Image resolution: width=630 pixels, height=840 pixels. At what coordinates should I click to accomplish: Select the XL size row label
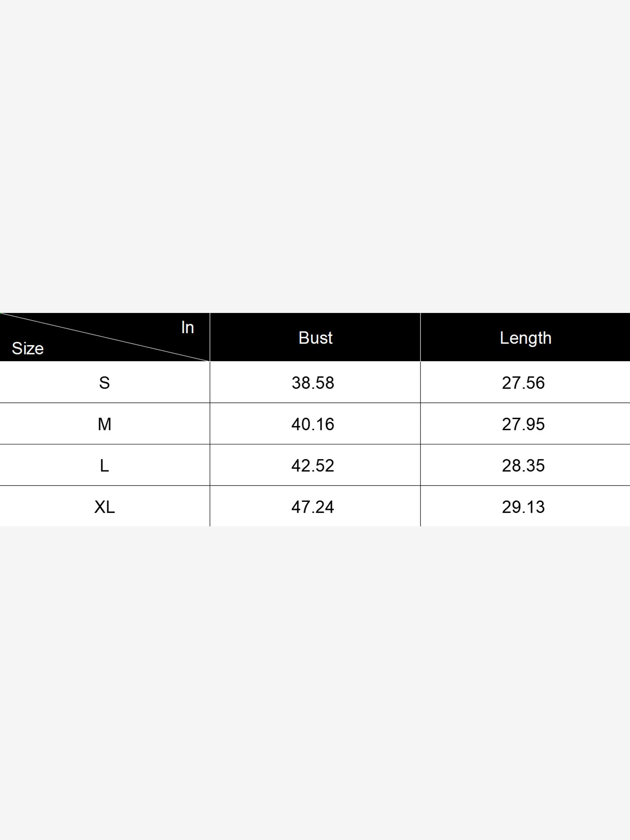click(105, 507)
